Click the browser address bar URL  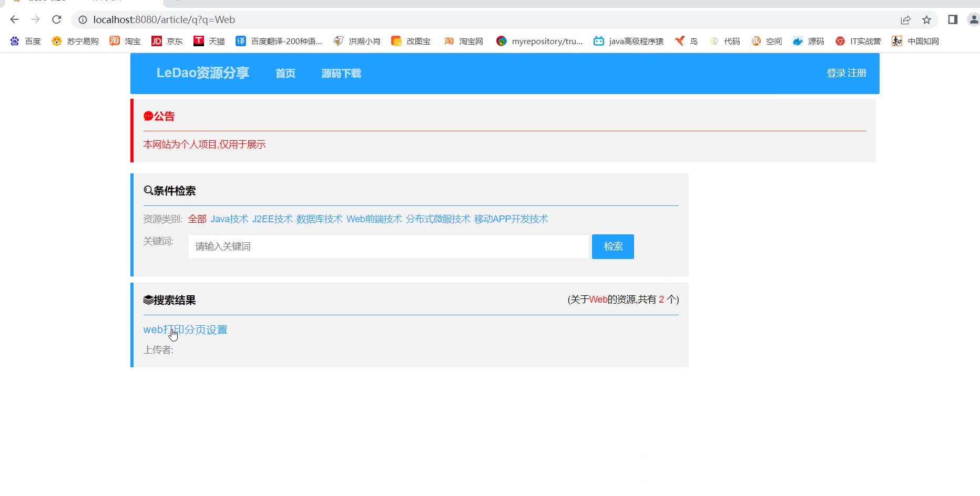click(x=164, y=20)
